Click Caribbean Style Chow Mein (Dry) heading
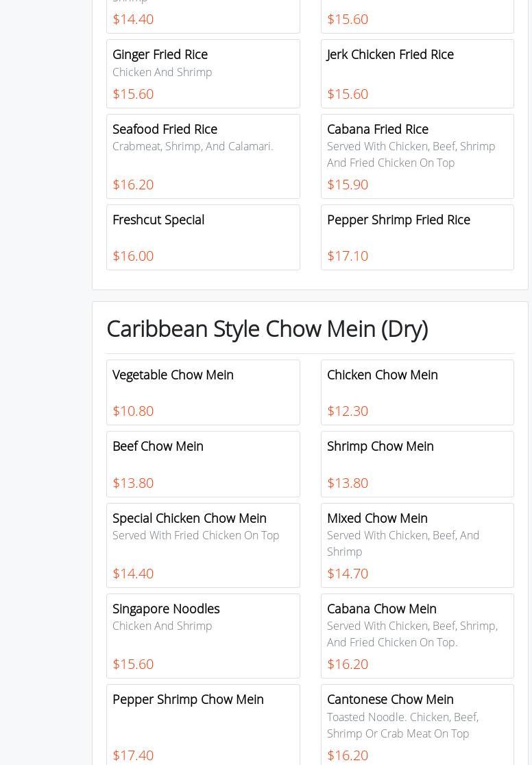 (x=267, y=329)
